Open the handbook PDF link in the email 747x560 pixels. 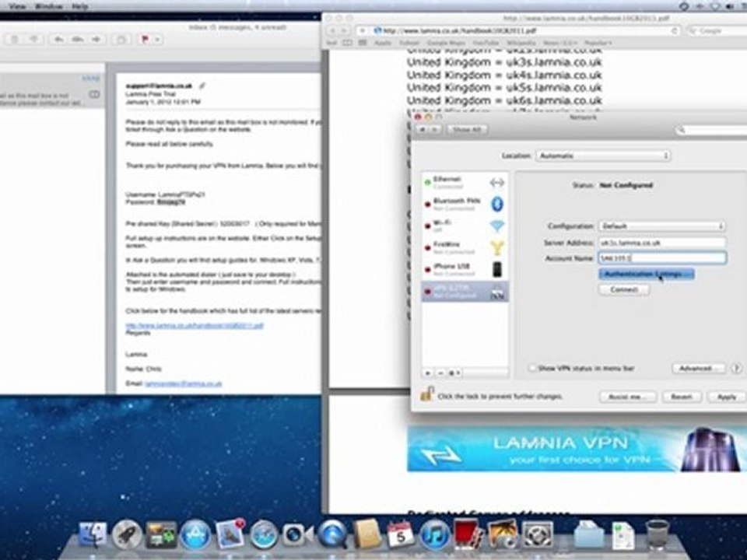click(x=195, y=326)
